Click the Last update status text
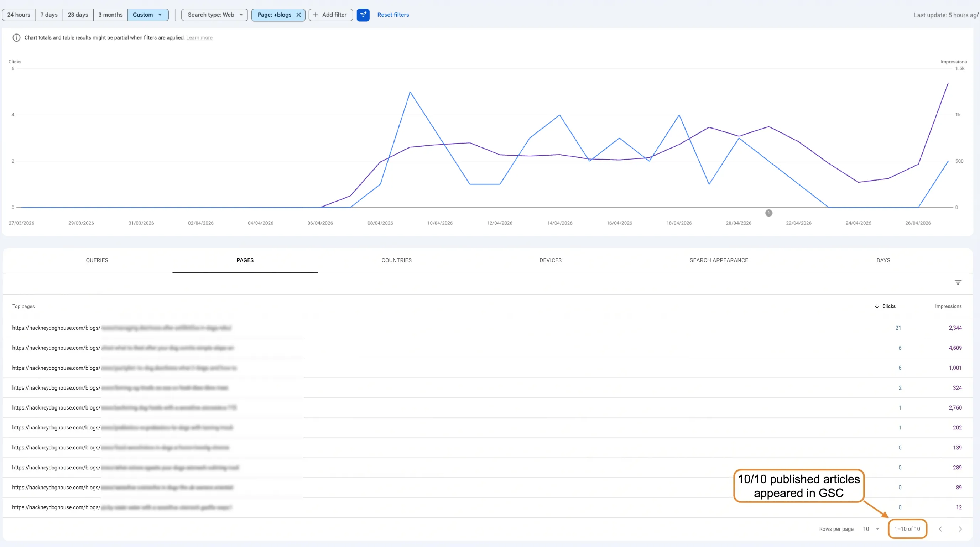 point(946,15)
